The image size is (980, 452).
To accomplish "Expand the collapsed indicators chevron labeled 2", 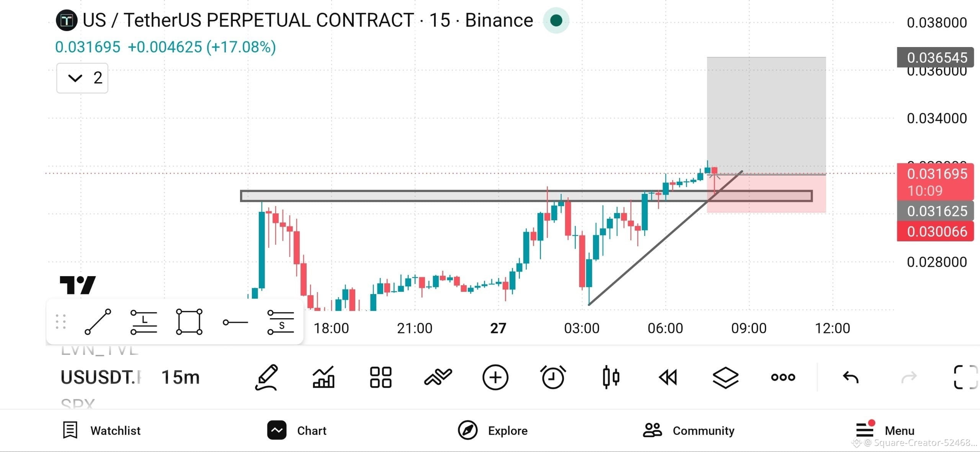I will pos(82,78).
